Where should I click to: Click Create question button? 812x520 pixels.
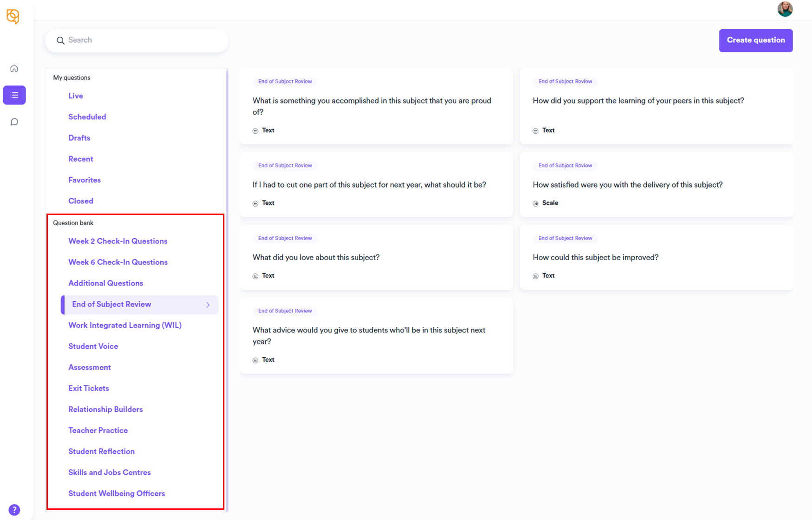[x=755, y=40]
